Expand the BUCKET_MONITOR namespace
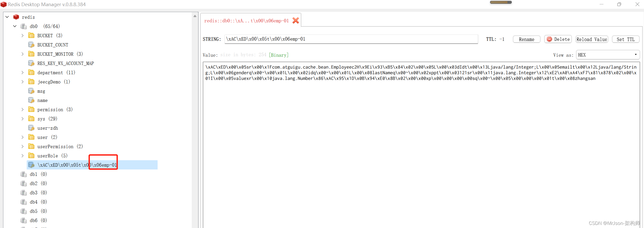 click(x=23, y=54)
